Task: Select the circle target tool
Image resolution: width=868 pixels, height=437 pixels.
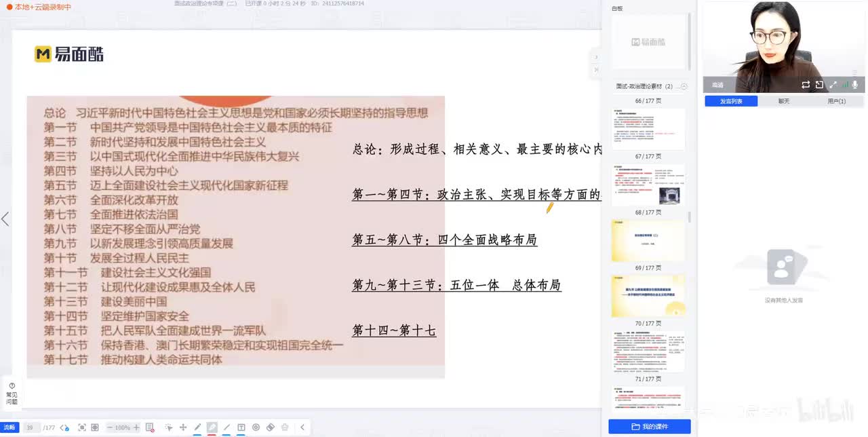Action: [x=256, y=427]
